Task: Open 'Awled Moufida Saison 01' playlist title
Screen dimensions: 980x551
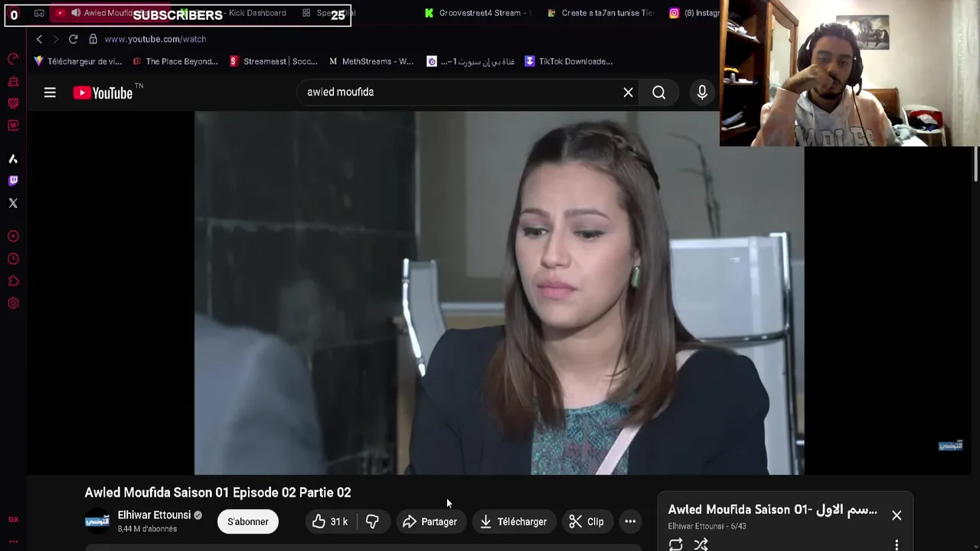Action: point(773,510)
